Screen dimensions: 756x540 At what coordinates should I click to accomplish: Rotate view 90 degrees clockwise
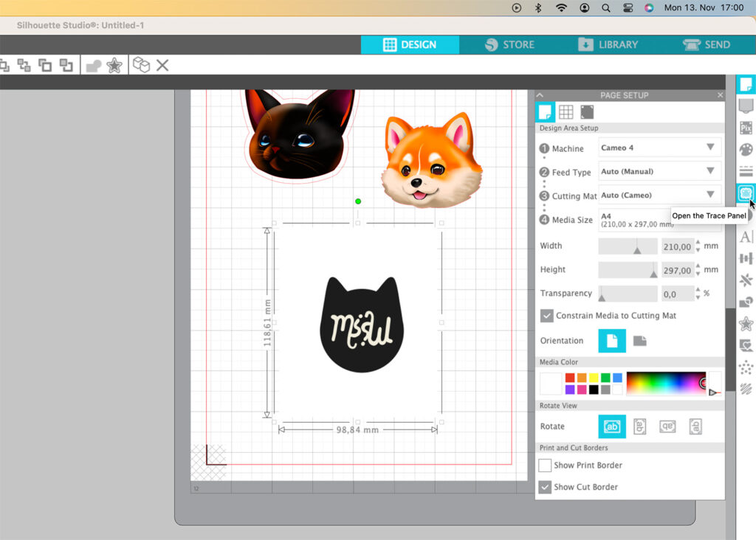tap(639, 426)
